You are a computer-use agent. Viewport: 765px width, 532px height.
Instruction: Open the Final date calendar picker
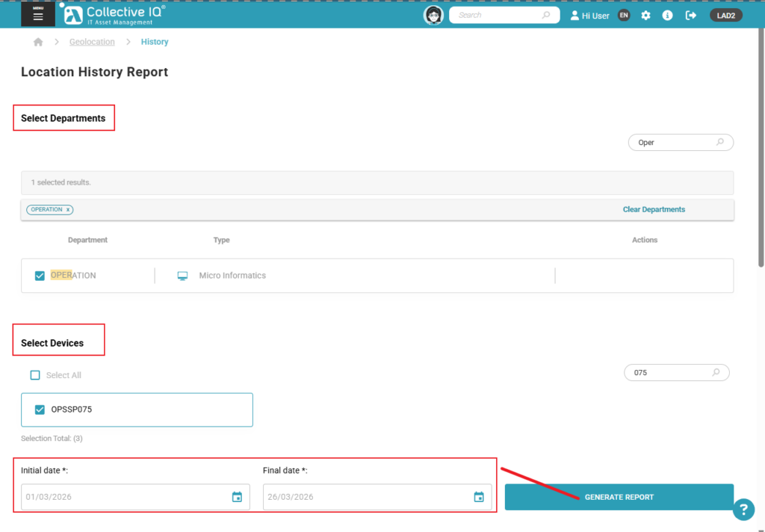479,497
